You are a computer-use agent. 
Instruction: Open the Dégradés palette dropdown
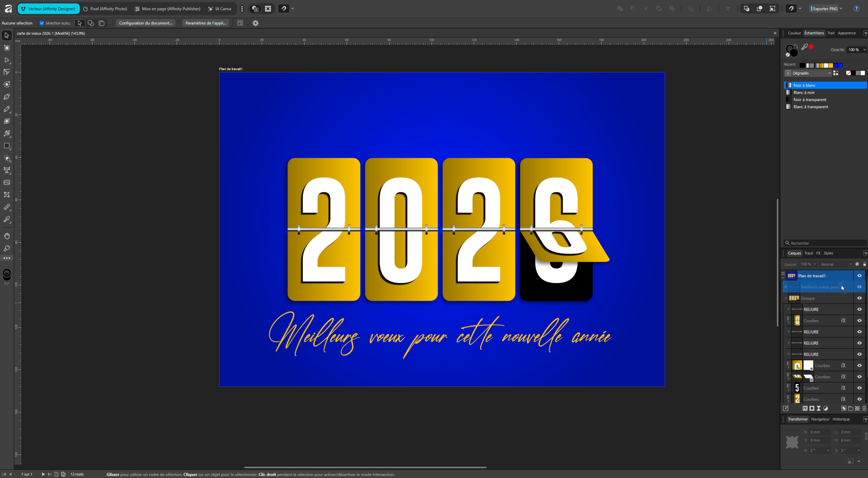(x=810, y=73)
